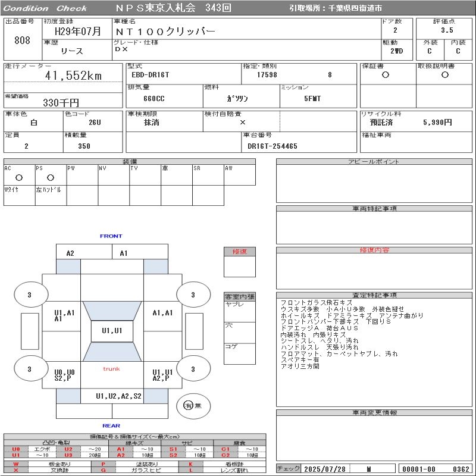Screen dimensions: 476x476
Task: Click the 保証書 circle mark
Action: pyautogui.click(x=386, y=75)
